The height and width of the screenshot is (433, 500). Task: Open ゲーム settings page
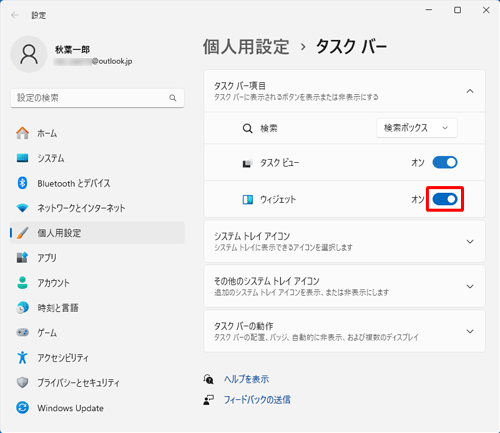click(x=97, y=333)
